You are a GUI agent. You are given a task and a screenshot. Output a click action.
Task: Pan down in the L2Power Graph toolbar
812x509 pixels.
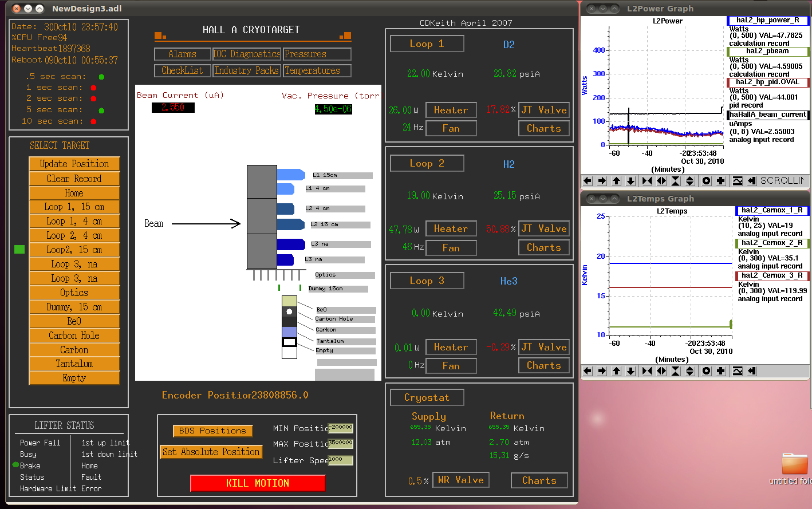click(630, 181)
